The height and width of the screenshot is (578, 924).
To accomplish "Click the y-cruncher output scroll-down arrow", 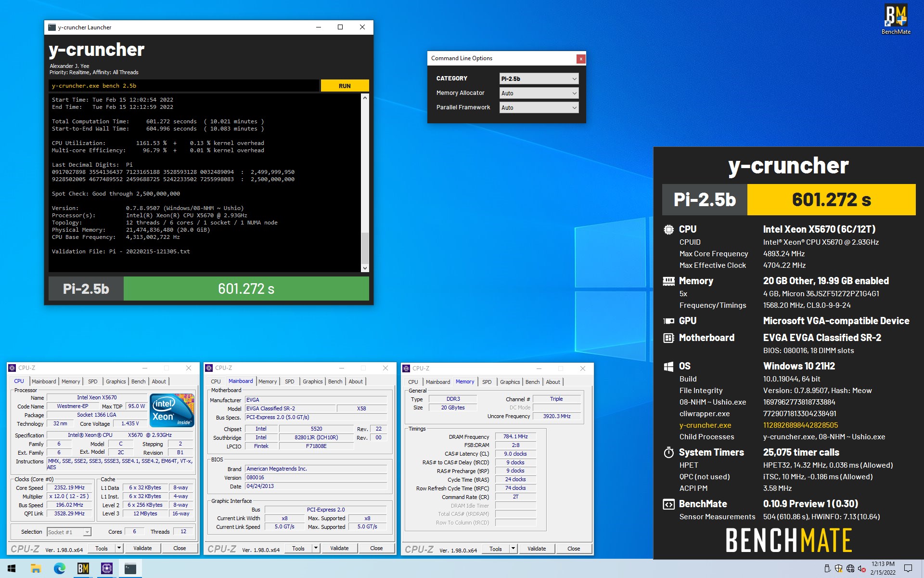I will [365, 268].
